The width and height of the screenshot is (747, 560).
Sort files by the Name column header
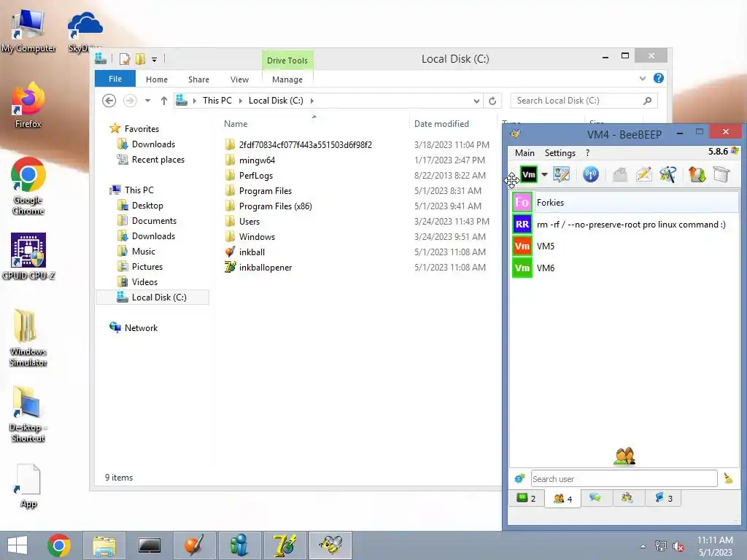[x=236, y=124]
